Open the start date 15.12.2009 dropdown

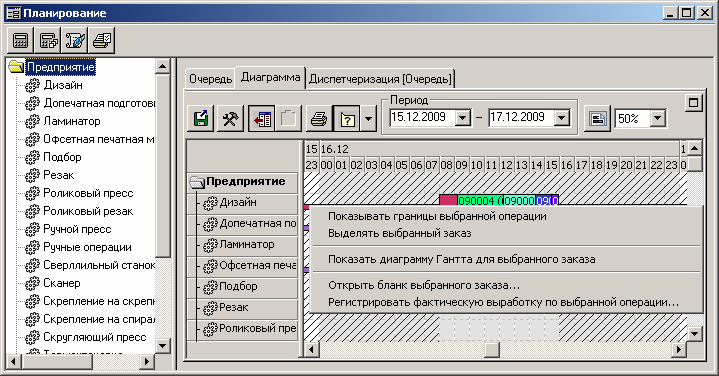pyautogui.click(x=463, y=118)
